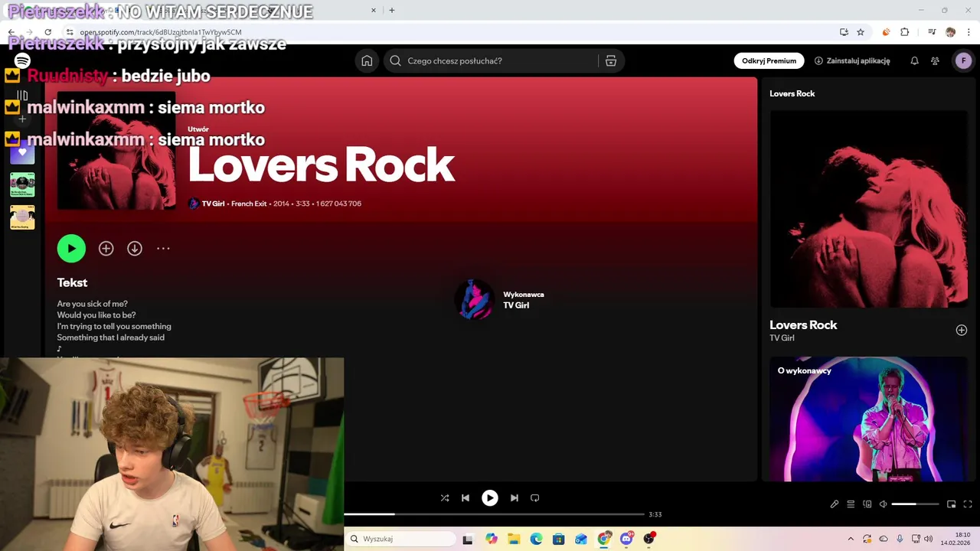Click large album art in Now Playing panel

point(868,209)
